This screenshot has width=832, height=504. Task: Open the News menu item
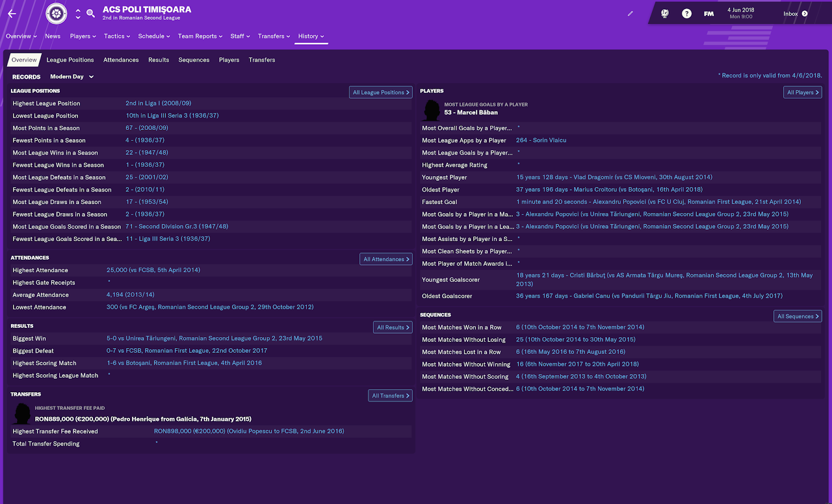[x=53, y=36]
